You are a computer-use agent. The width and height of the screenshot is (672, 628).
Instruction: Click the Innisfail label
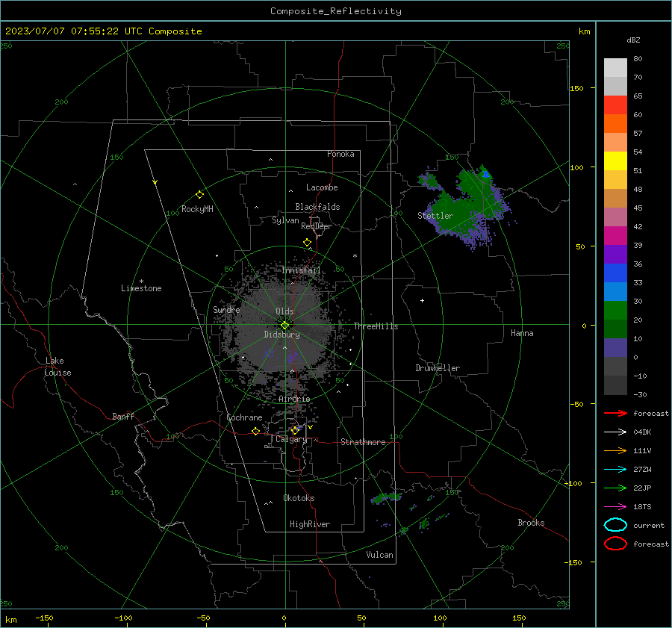coord(301,270)
